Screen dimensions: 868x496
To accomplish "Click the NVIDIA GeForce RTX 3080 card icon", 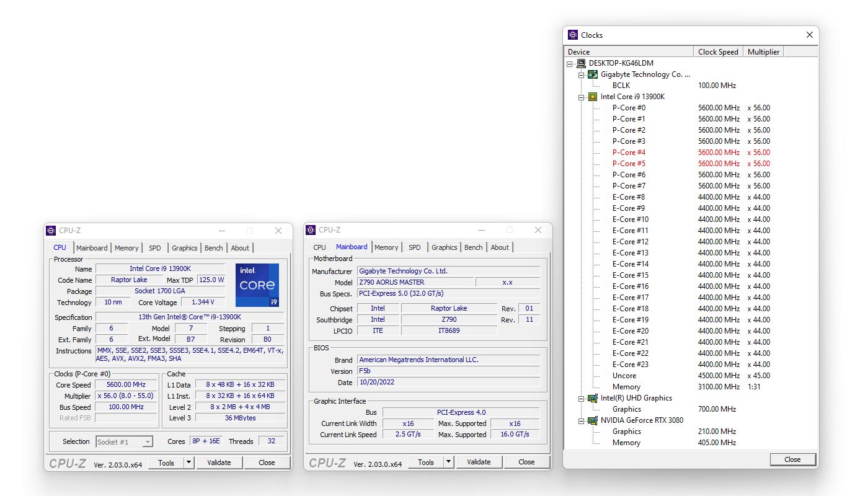I will pyautogui.click(x=593, y=420).
